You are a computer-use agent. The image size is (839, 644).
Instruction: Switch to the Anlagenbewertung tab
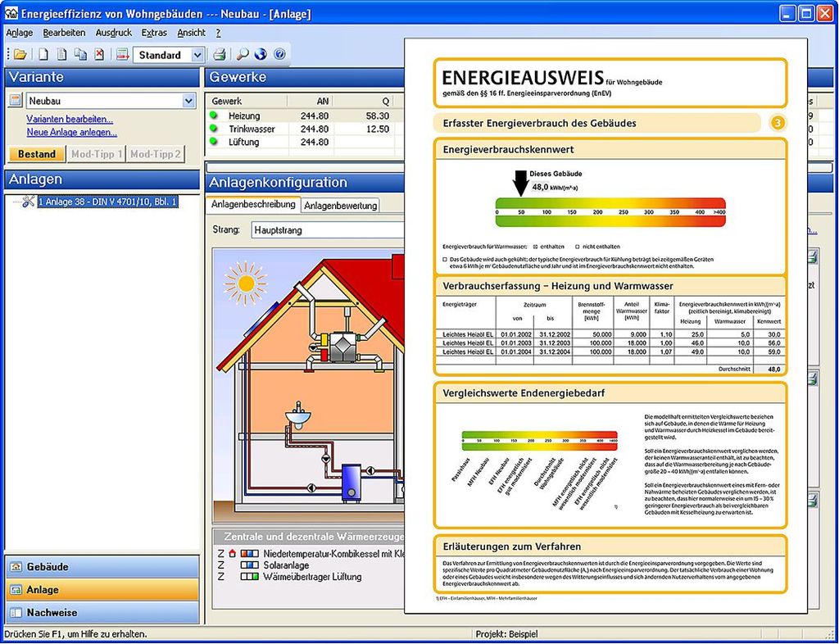(x=341, y=206)
